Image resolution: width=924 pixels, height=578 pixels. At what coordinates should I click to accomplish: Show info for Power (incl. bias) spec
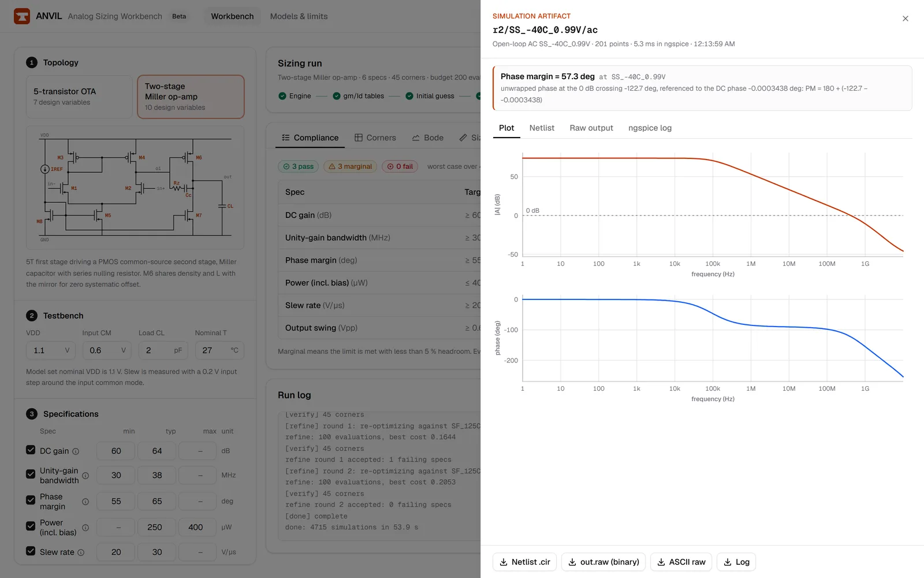85,528
